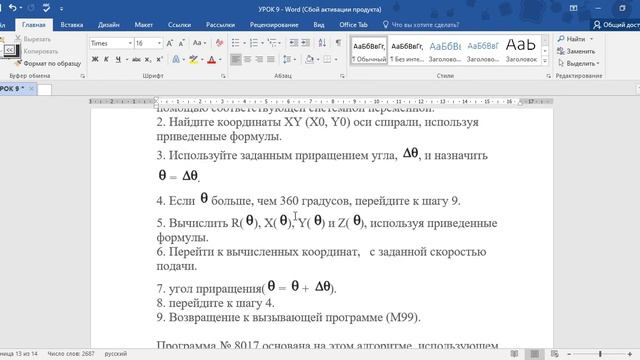The width and height of the screenshot is (640, 360).
Task: Apply the Без интервала style
Action: (x=407, y=51)
